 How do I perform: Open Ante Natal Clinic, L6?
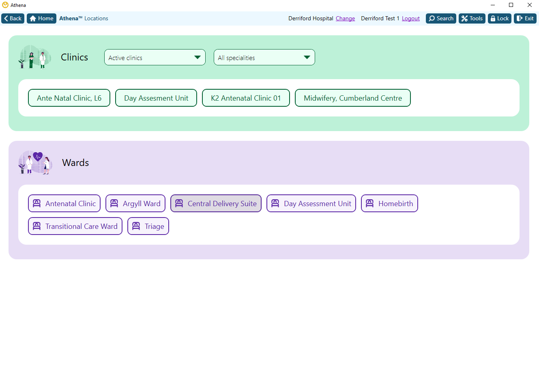pos(69,98)
